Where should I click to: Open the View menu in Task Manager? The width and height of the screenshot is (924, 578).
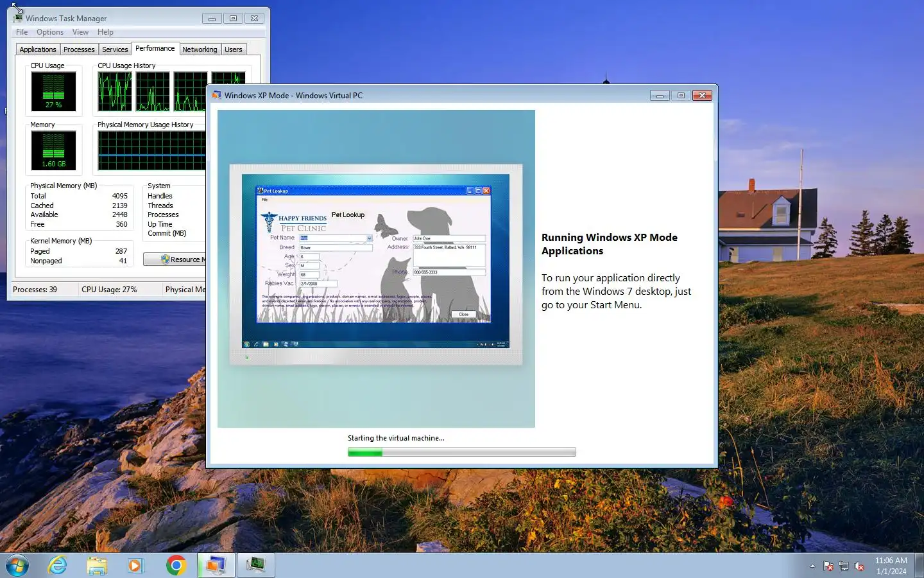(80, 32)
